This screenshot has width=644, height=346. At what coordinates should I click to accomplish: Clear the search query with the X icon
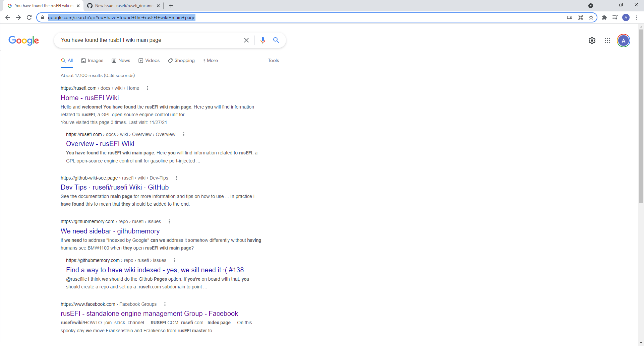(246, 40)
